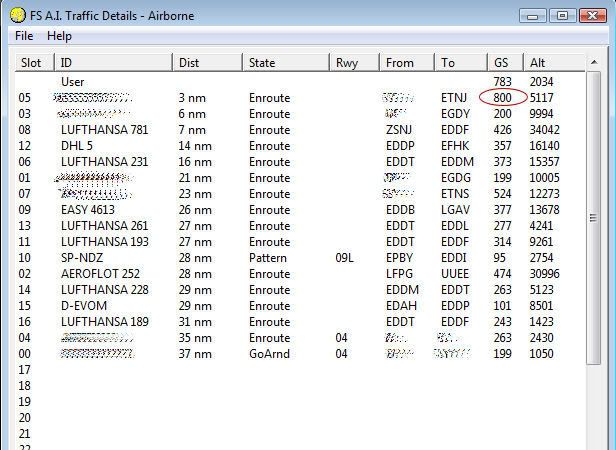616x450 pixels.
Task: Sort by the Slot column header
Action: pyautogui.click(x=35, y=62)
